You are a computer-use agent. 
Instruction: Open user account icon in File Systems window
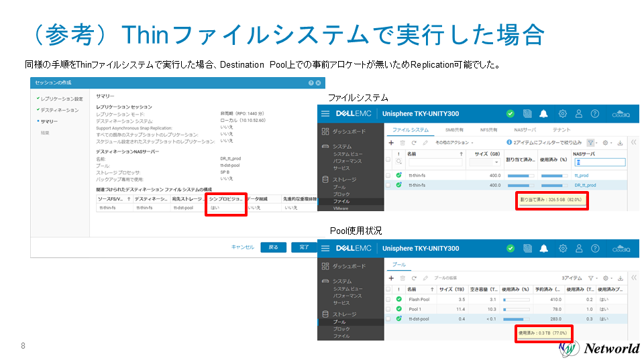579,114
